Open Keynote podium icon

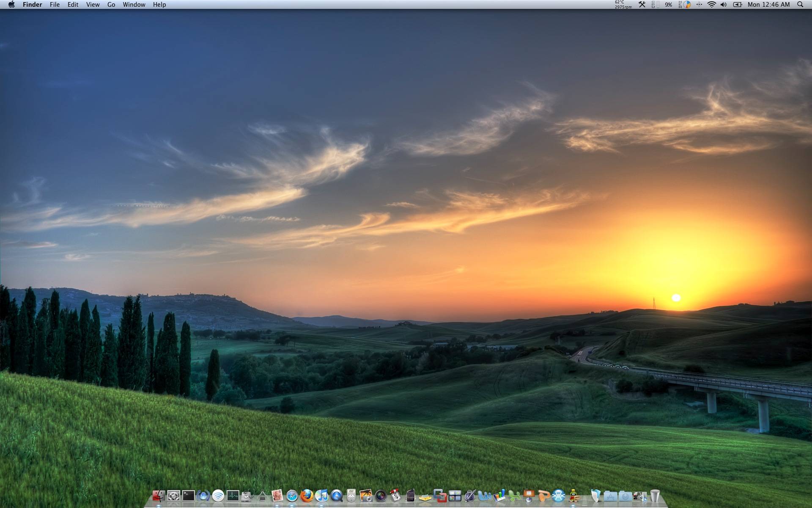[x=529, y=496]
